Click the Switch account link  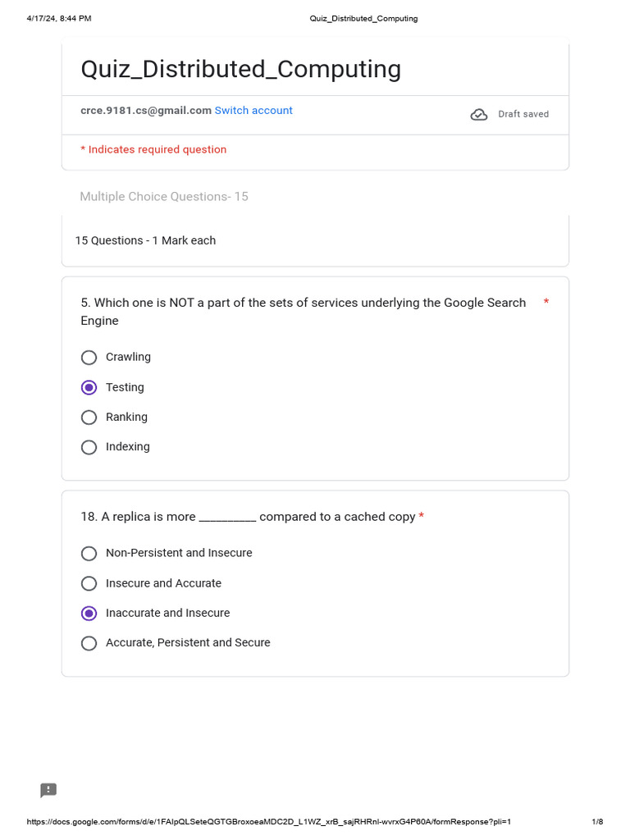point(253,111)
